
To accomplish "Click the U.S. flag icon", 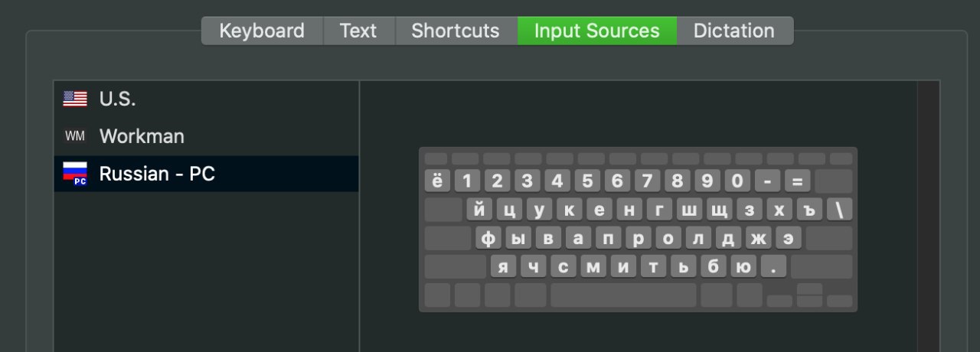I will tap(75, 99).
